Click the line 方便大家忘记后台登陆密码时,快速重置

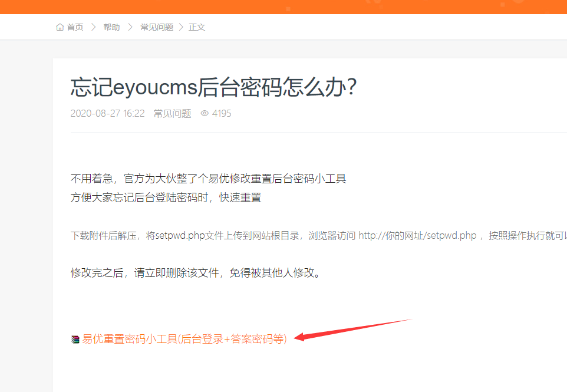click(166, 198)
